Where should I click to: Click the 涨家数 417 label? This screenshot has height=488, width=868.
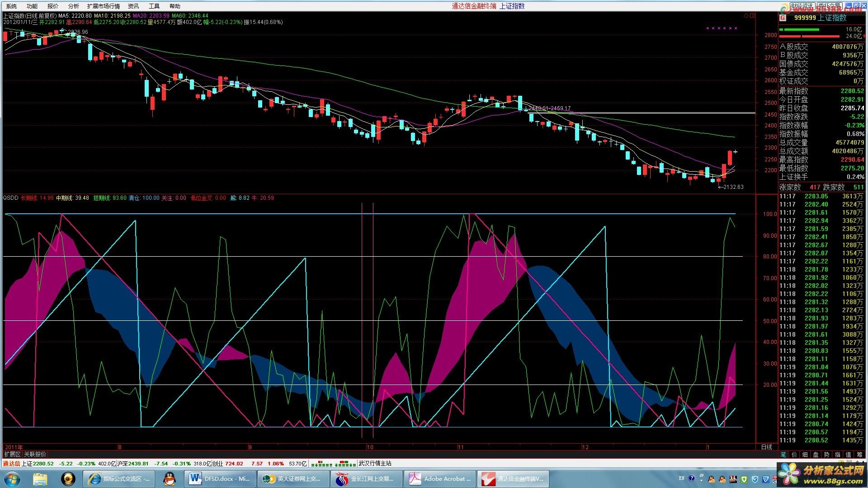tap(799, 187)
